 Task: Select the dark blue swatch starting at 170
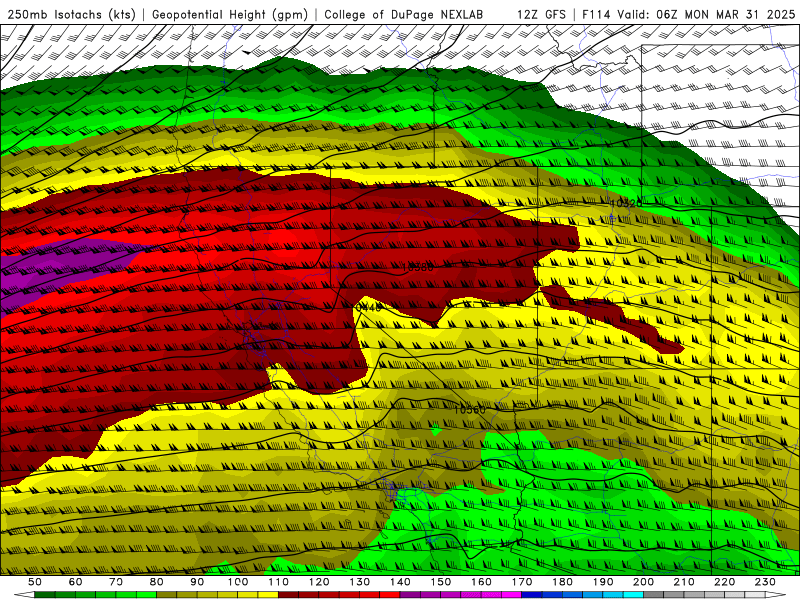pyautogui.click(x=533, y=595)
